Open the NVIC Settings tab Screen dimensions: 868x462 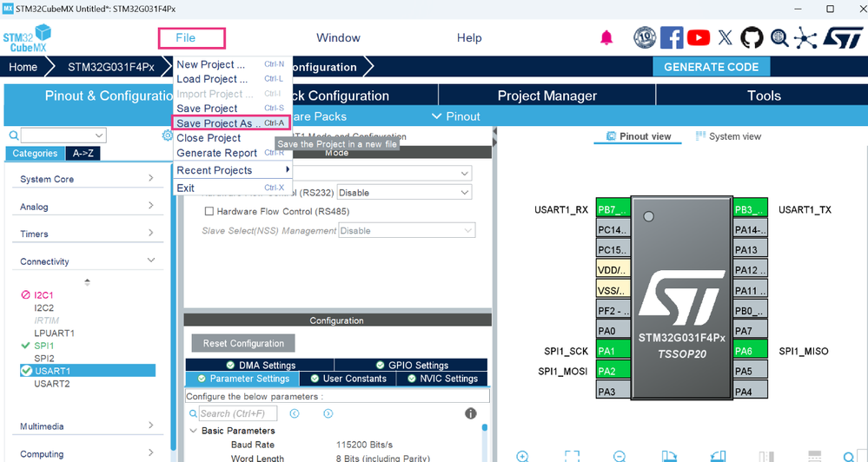tap(442, 379)
